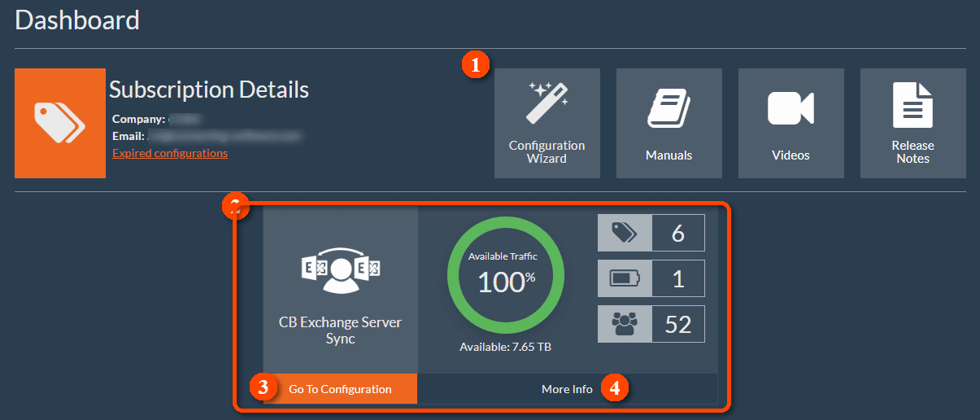
Task: Open the Videos tile
Action: (791, 123)
